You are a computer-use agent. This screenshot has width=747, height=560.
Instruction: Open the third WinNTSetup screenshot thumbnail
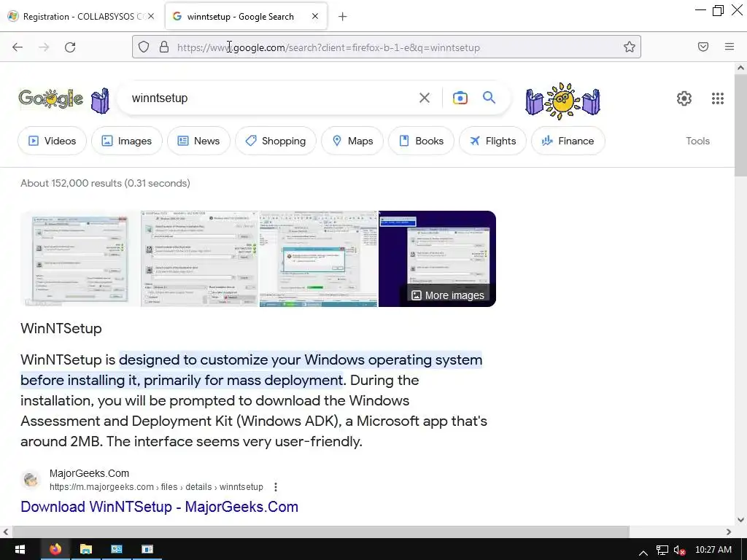(x=319, y=259)
